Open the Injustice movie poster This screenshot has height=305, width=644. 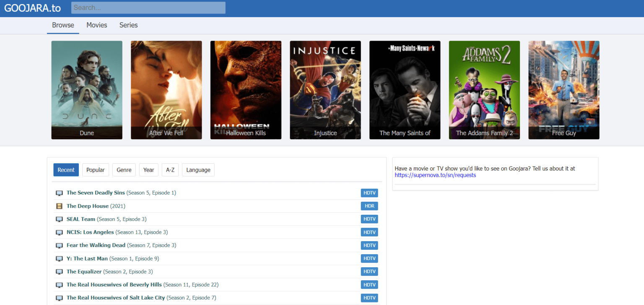(x=325, y=90)
